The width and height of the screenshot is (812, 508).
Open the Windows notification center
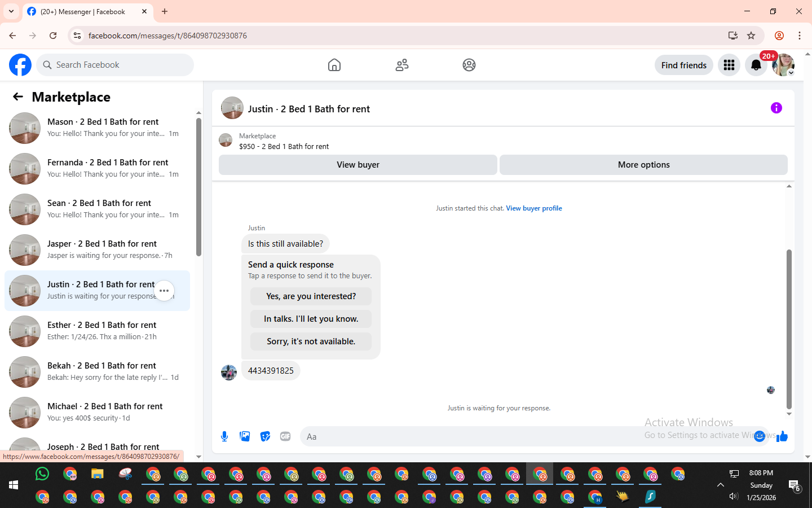point(795,485)
